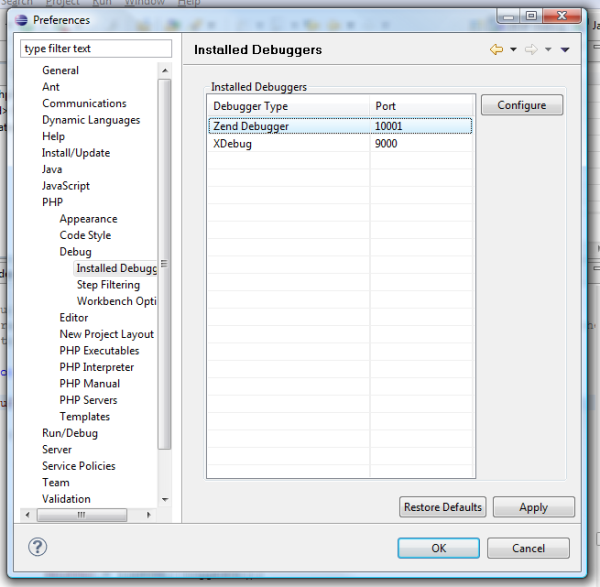Open PHP Executables preferences
The width and height of the screenshot is (600, 587).
click(x=99, y=351)
